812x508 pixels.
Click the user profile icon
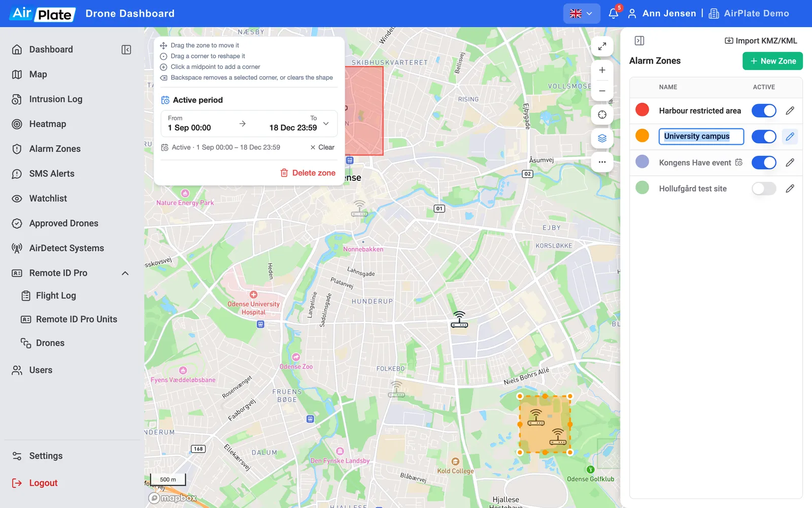(x=632, y=14)
